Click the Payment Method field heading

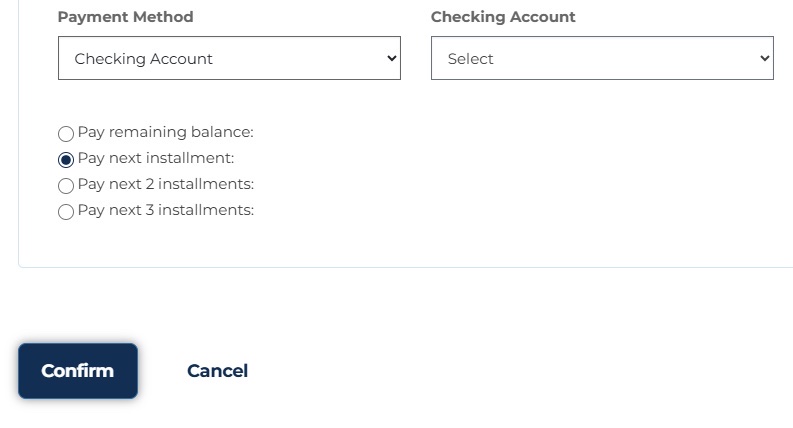pyautogui.click(x=125, y=17)
